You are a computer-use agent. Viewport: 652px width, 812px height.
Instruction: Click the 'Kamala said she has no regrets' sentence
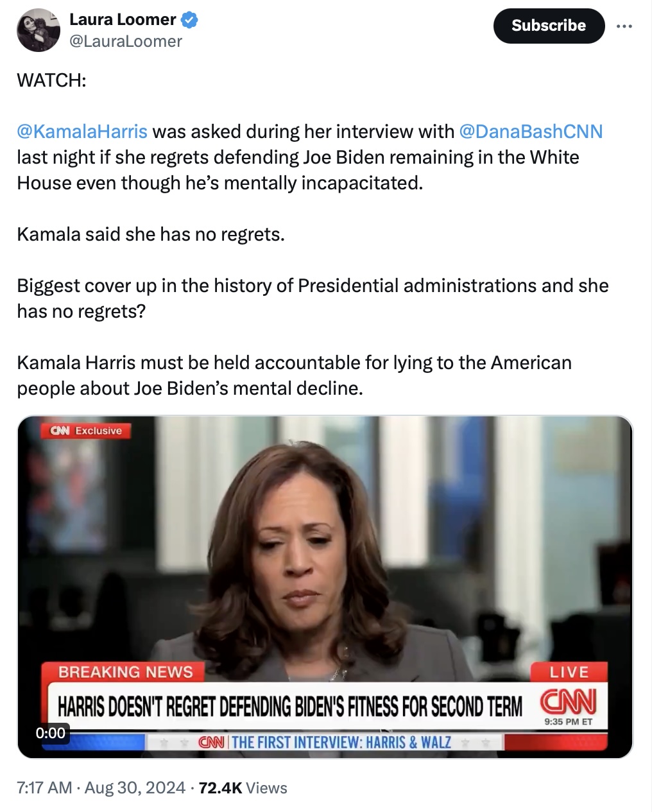tap(151, 234)
